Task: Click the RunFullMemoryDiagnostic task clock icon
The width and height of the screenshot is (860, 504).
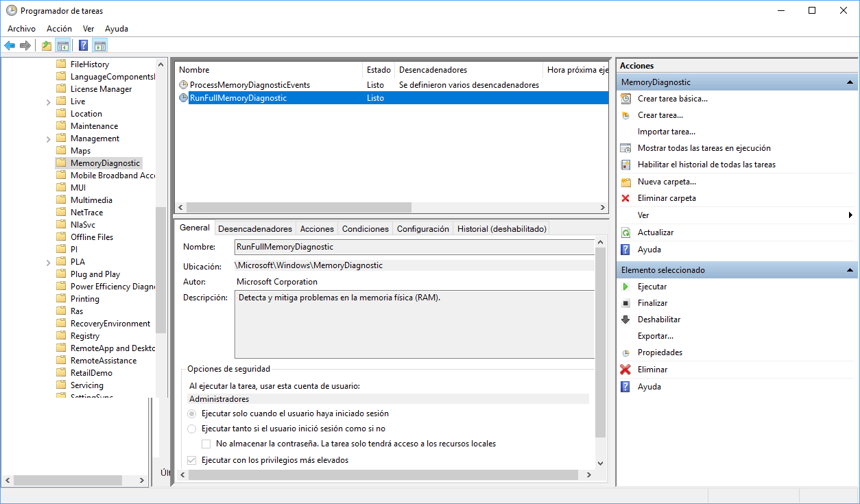Action: [183, 98]
